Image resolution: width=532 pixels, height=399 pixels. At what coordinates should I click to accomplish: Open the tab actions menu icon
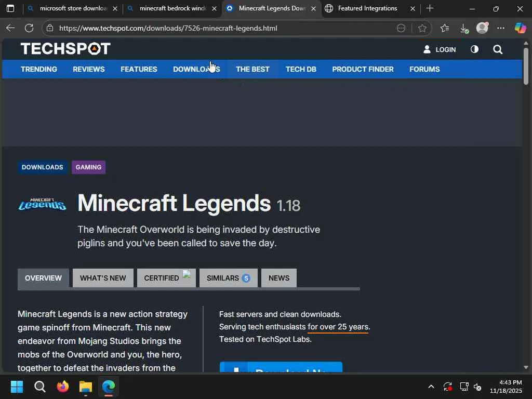click(x=10, y=8)
